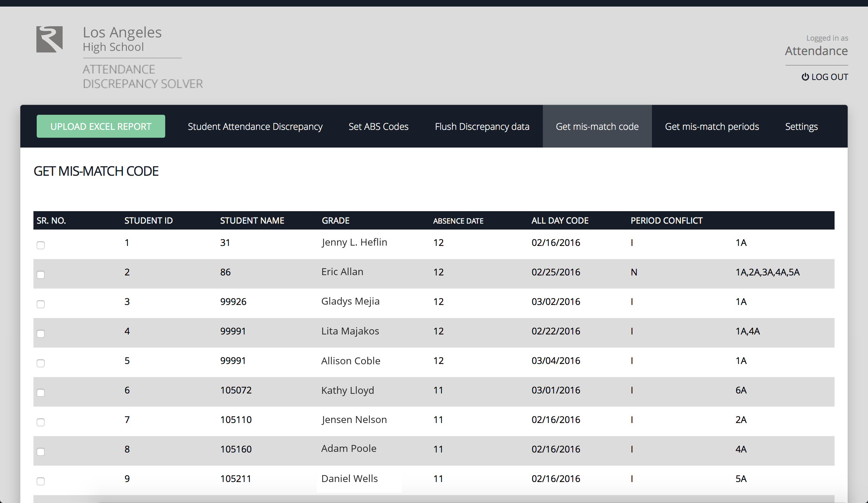Click the UPLOAD EXCEL REPORT button

(x=101, y=127)
